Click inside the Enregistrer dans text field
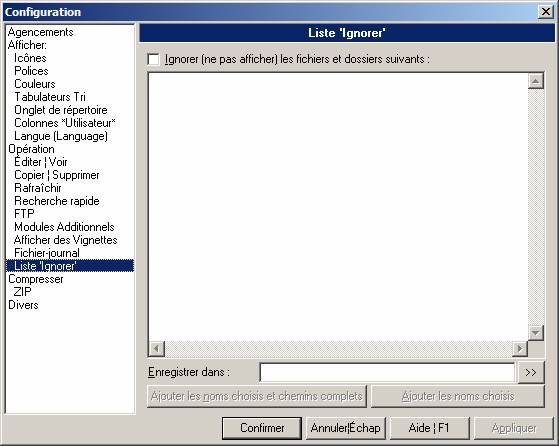The height and width of the screenshot is (446, 559). [x=388, y=373]
